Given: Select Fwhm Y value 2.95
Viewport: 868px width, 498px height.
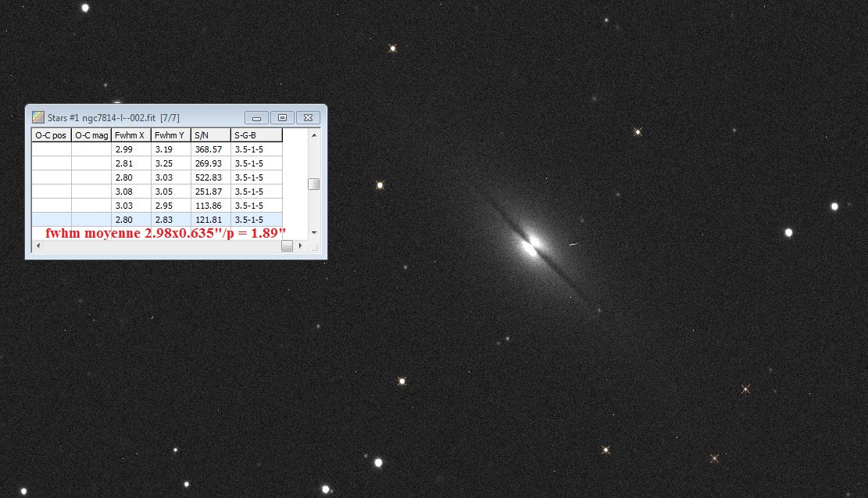Looking at the screenshot, I should (x=171, y=206).
